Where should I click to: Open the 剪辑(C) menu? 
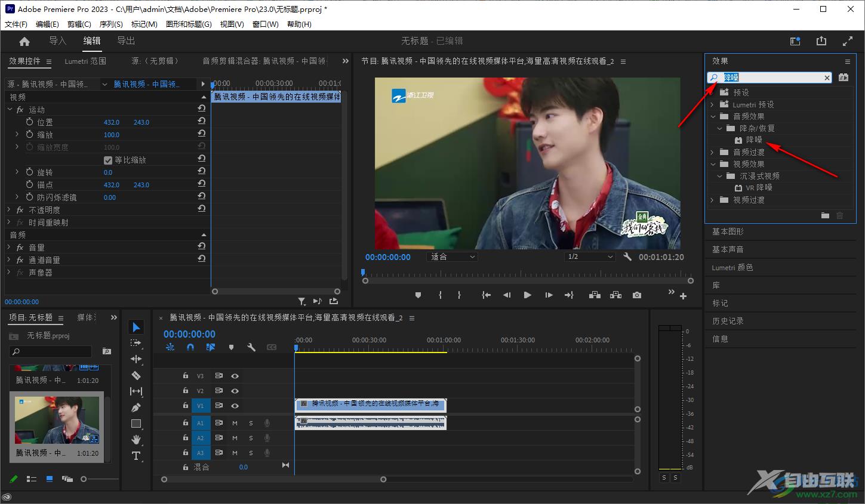click(x=79, y=24)
